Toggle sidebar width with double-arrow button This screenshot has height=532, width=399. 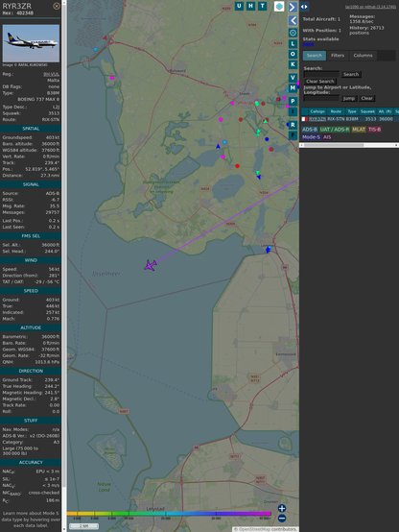(x=304, y=7)
